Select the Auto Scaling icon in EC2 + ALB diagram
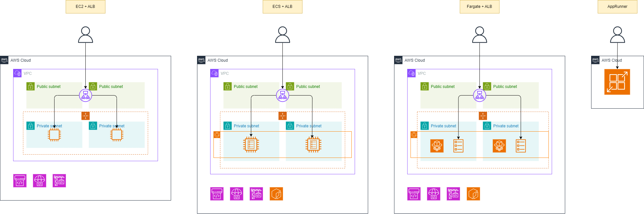The width and height of the screenshot is (644, 214). (85, 116)
